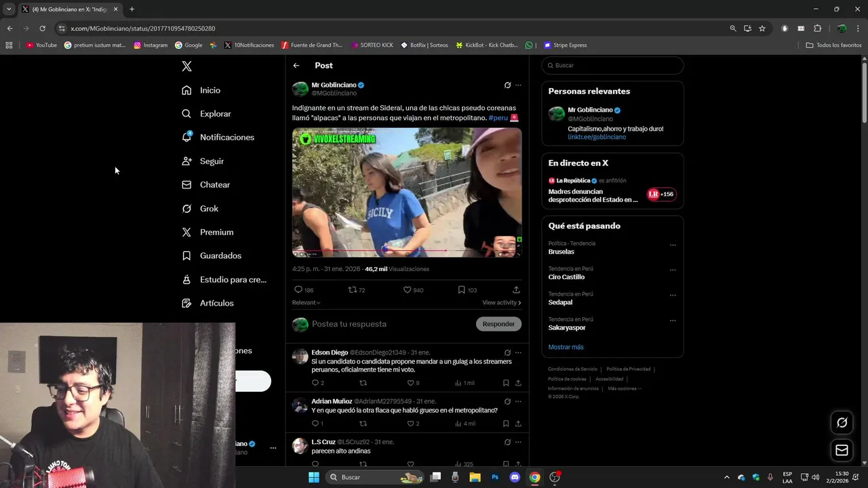Open the YouTube bookmark
The height and width of the screenshot is (488, 868).
pos(41,45)
